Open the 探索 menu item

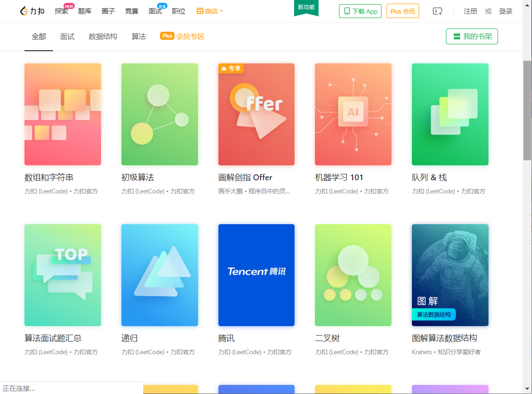click(62, 11)
